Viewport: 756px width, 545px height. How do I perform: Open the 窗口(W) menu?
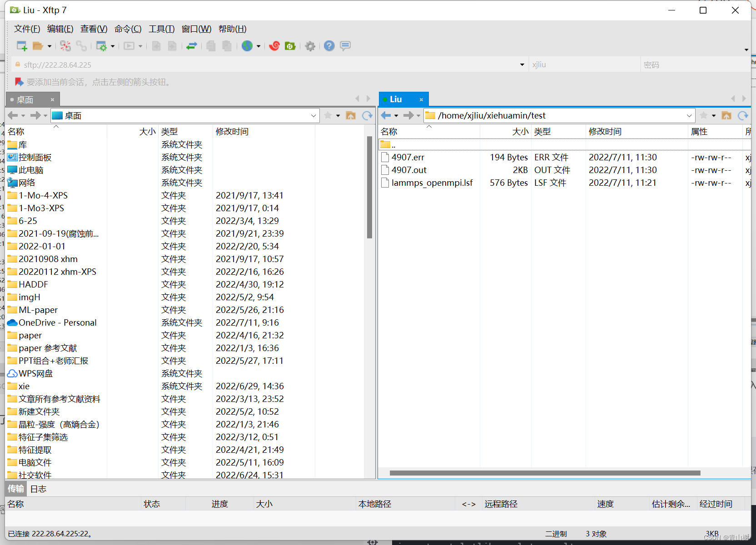197,29
